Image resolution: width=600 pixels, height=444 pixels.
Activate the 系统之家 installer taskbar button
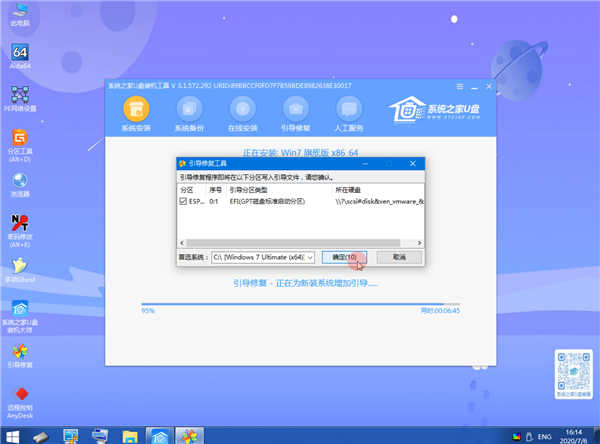[160, 436]
